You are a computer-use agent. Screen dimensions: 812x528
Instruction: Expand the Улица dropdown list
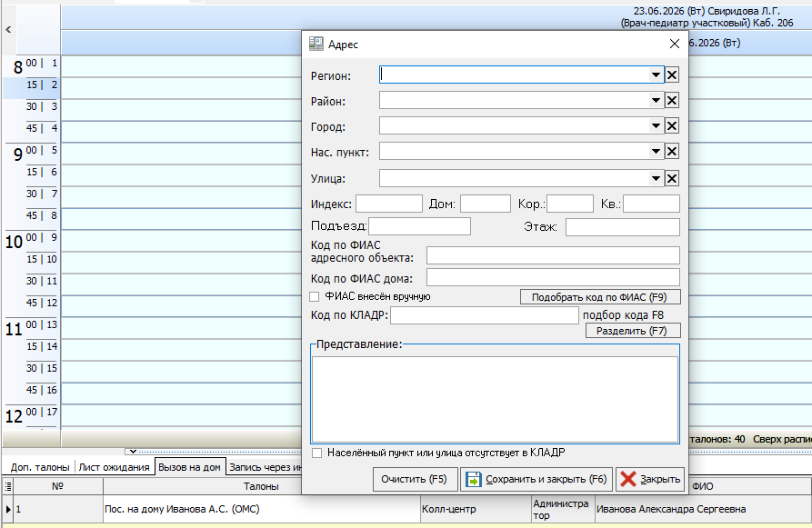(656, 179)
